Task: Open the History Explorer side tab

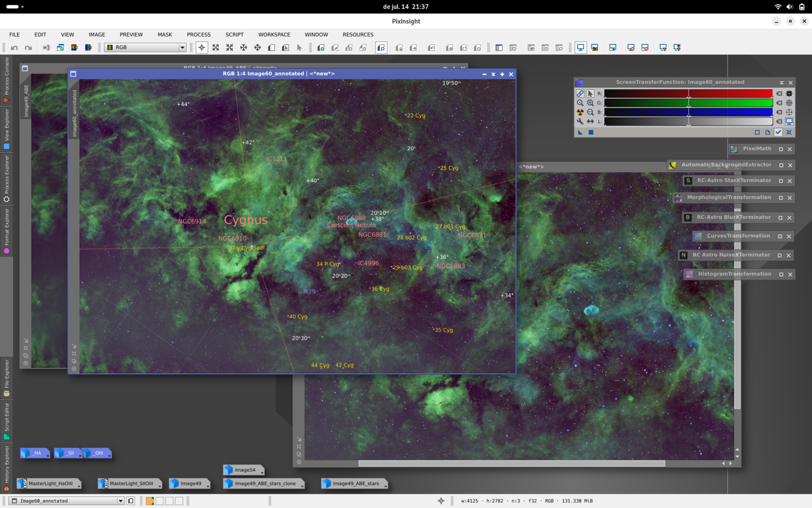Action: (6, 468)
